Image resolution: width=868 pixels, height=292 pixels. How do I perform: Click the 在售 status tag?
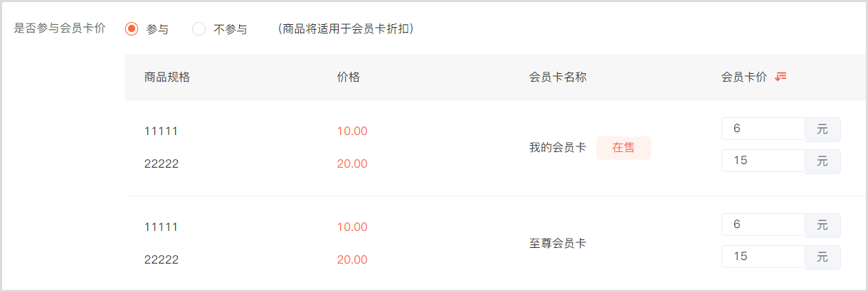pyautogui.click(x=623, y=148)
